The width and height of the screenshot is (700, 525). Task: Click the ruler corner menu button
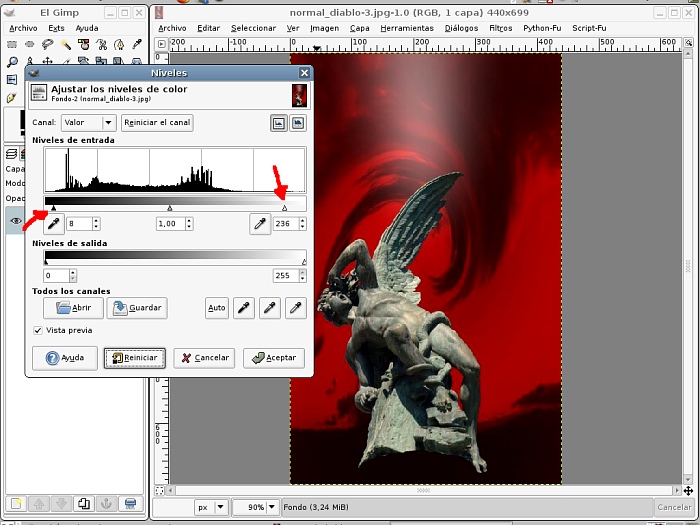161,44
